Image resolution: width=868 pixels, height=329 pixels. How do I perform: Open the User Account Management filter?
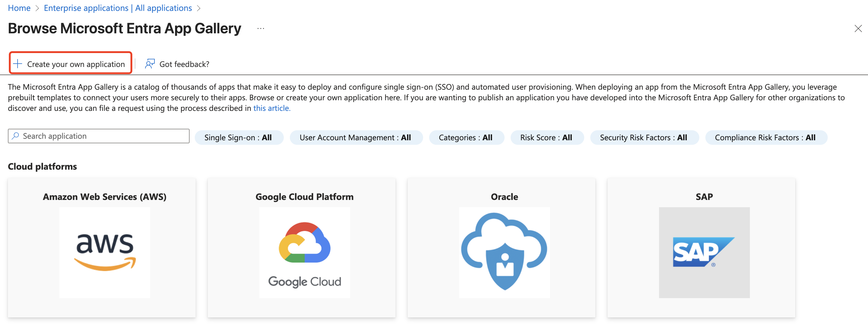pyautogui.click(x=356, y=138)
